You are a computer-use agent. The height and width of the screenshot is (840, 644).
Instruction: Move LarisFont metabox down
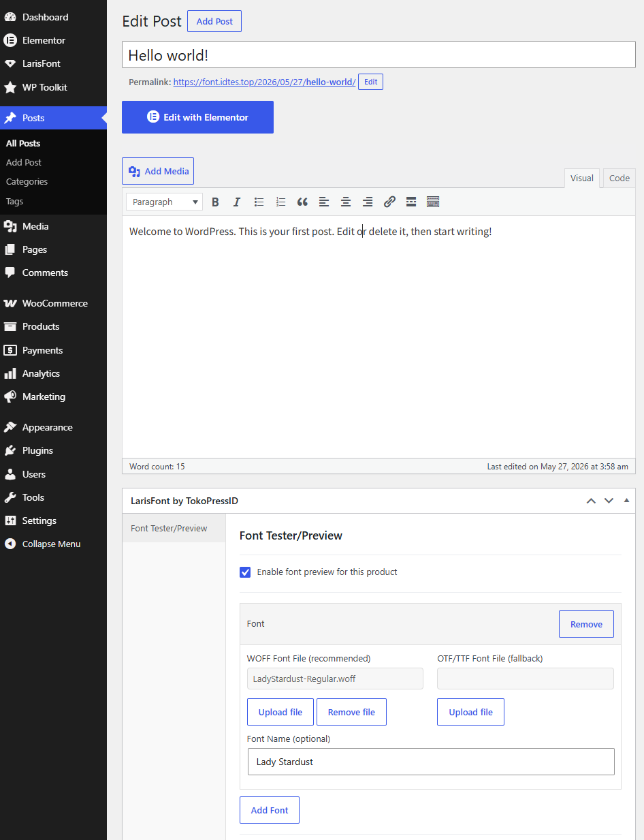coord(609,501)
